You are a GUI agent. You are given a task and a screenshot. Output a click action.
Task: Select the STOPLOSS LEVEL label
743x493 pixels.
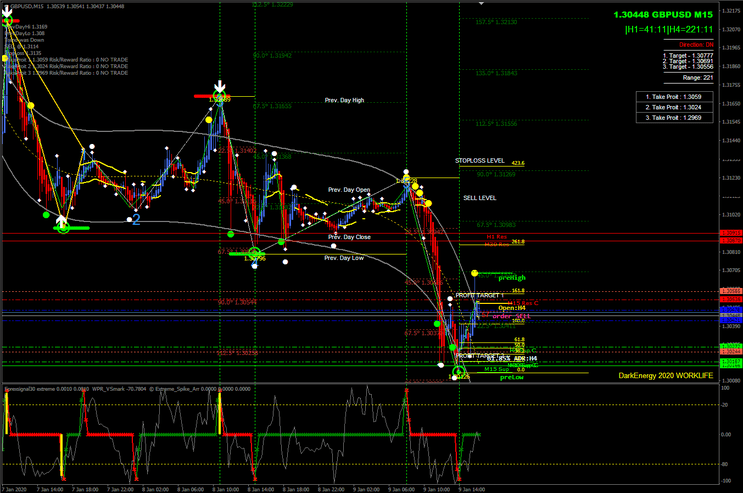tap(480, 160)
